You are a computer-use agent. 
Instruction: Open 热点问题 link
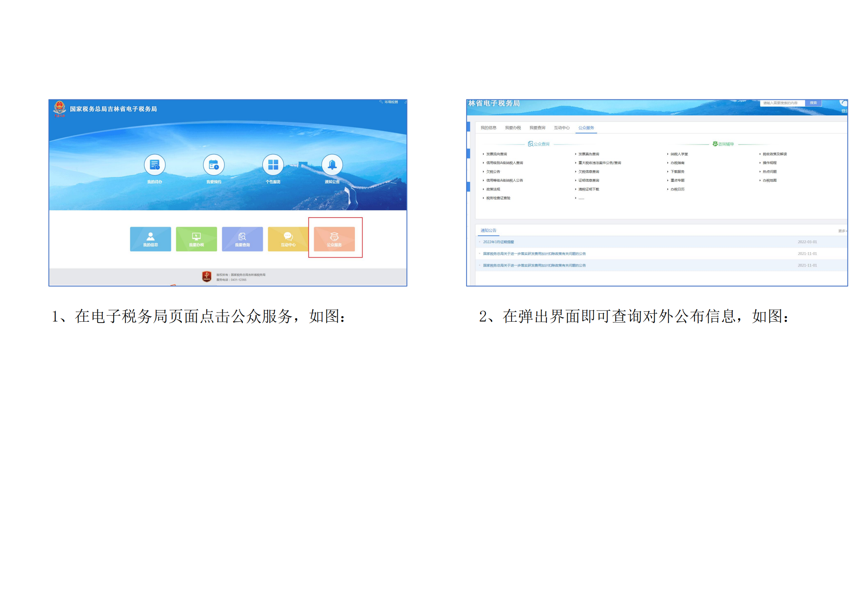click(x=769, y=171)
